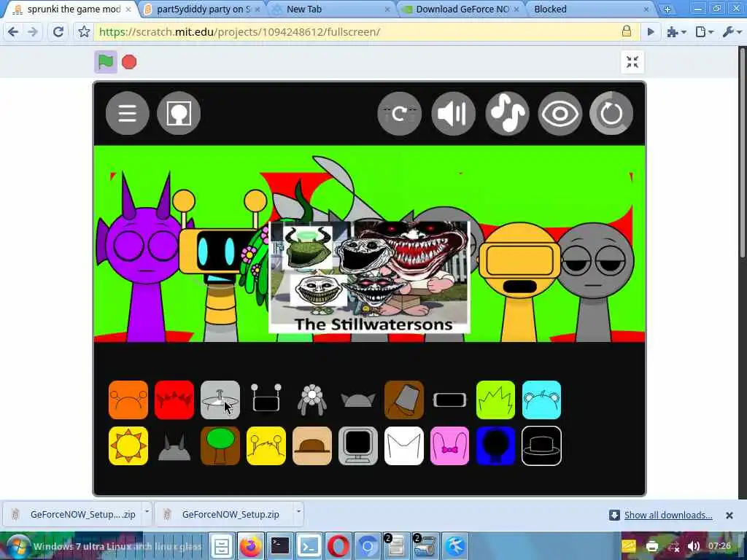This screenshot has height=560, width=747.
Task: Open the Start menu orb
Action: (x=18, y=545)
